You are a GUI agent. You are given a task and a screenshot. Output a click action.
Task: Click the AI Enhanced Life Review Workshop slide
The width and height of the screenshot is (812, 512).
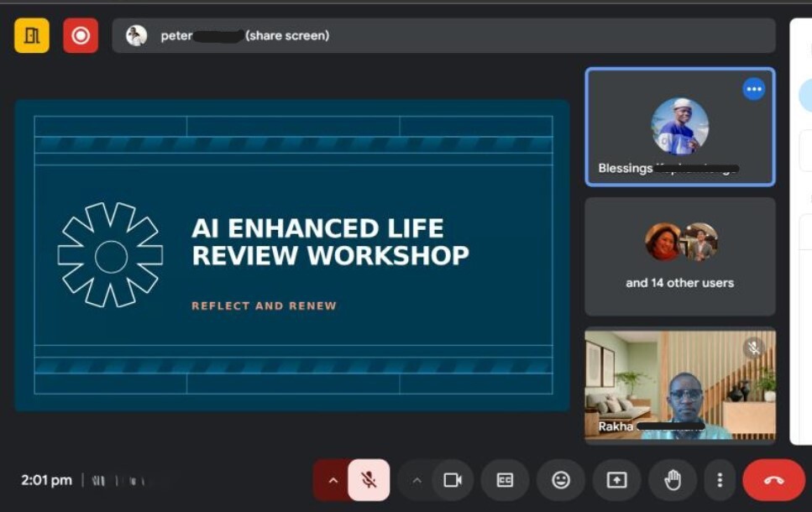pos(292,255)
